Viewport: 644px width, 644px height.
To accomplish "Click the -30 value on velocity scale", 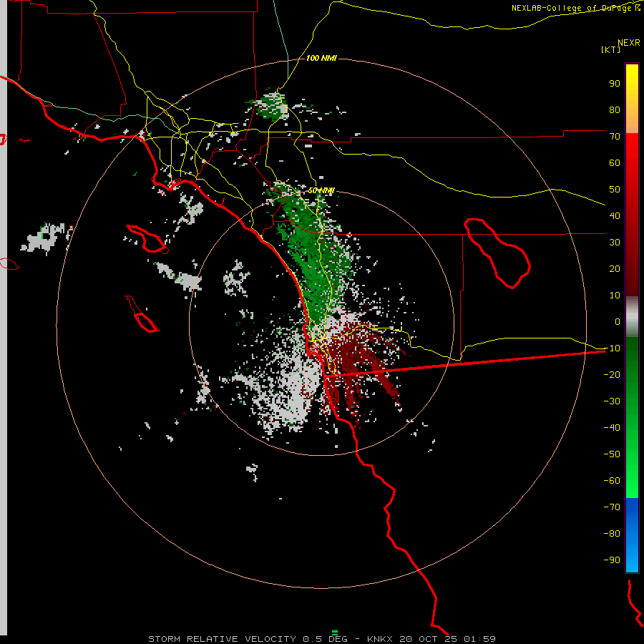I will [x=612, y=401].
